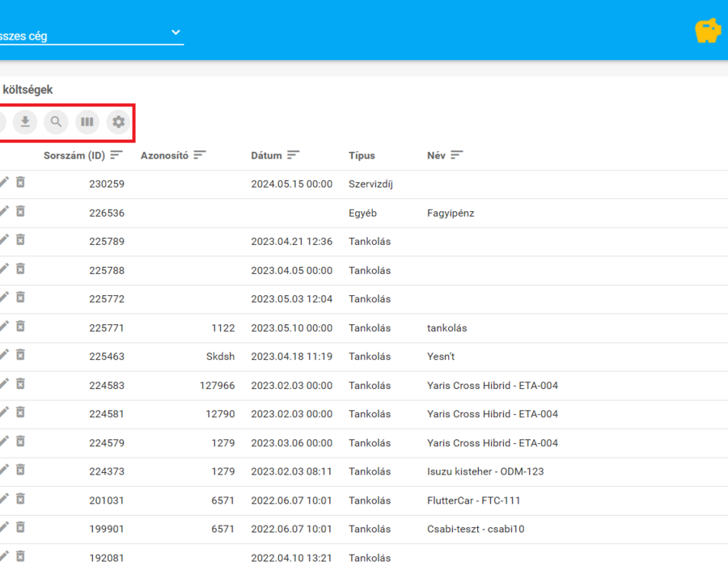Click date 2023.04.21 12:36
Screen dimensions: 728x566
pyautogui.click(x=291, y=241)
